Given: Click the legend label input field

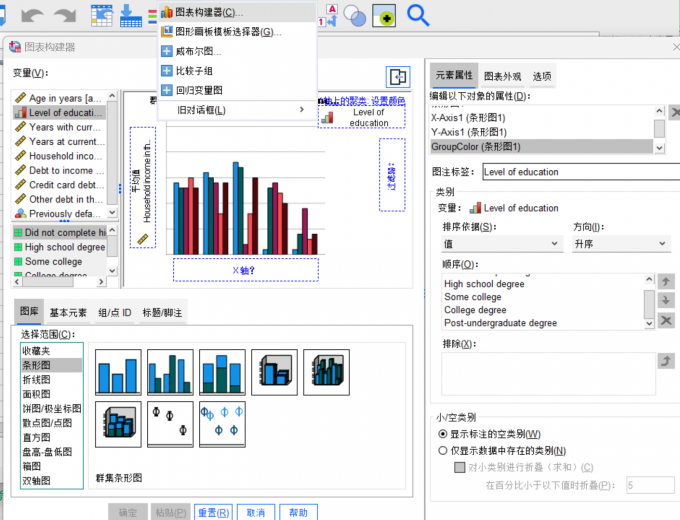Looking at the screenshot, I should pos(581,172).
